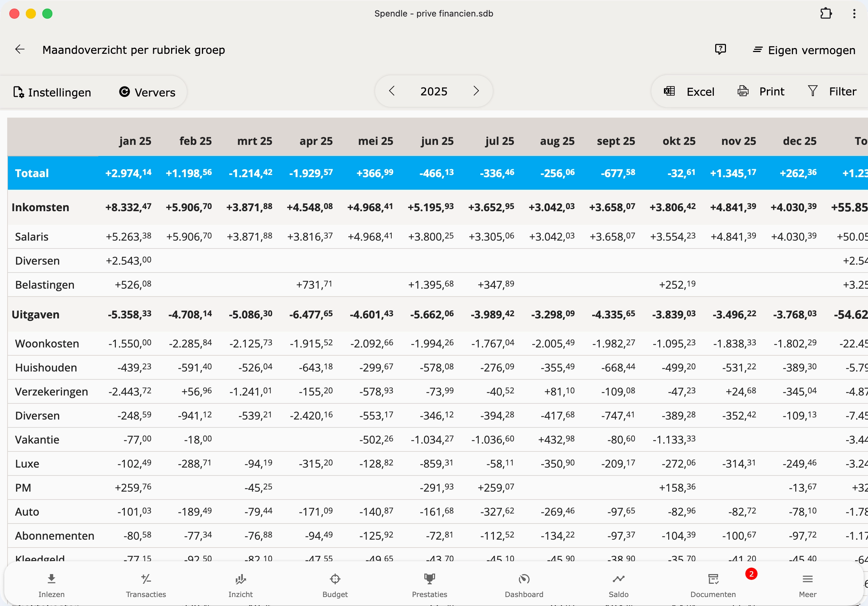This screenshot has height=606, width=868.
Task: Click the back arrow icon
Action: tap(20, 49)
